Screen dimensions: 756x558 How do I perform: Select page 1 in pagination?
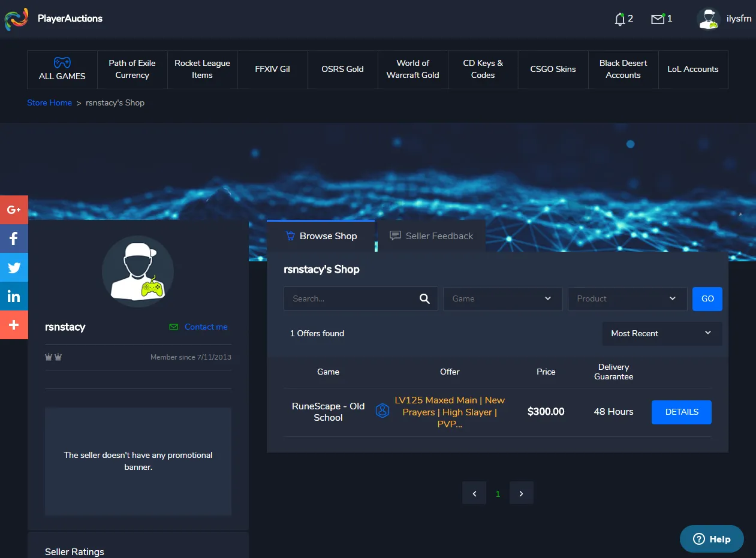point(498,494)
